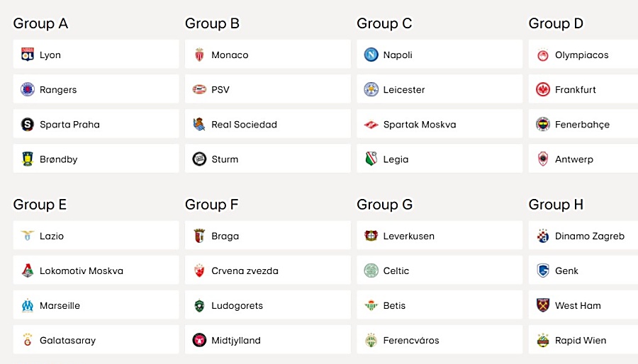The width and height of the screenshot is (638, 364).
Task: Select the West Ham crest icon
Action: click(543, 305)
